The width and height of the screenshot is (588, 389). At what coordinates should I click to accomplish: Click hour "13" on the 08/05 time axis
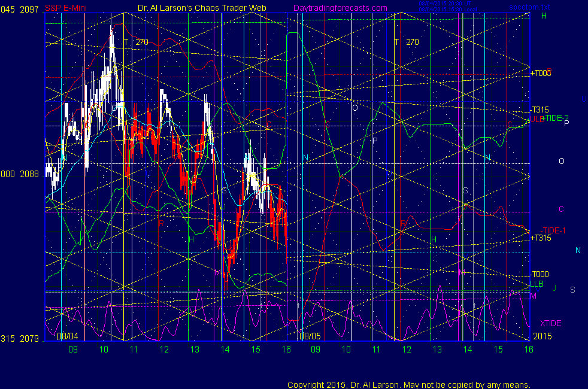point(437,350)
